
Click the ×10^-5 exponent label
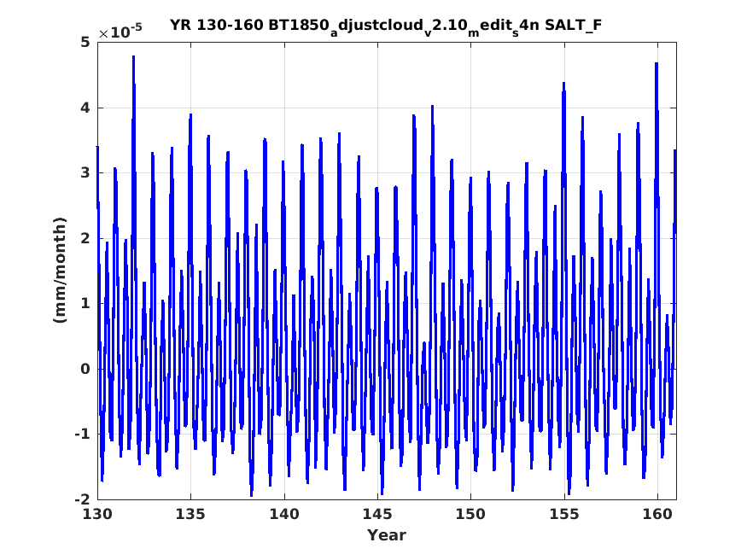coord(120,32)
